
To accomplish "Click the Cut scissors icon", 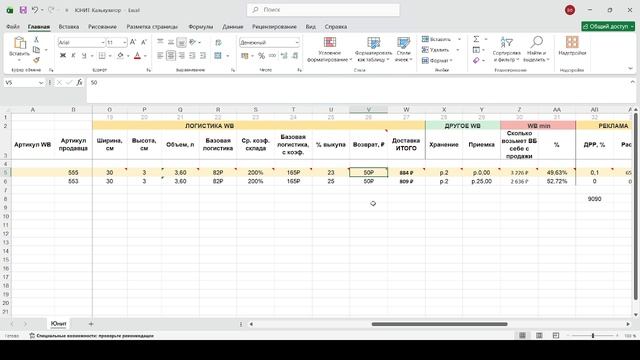I will pyautogui.click(x=36, y=40).
